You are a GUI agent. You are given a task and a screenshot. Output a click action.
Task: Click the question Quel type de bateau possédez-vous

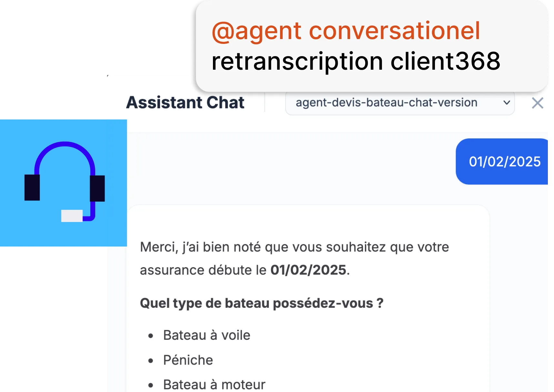tap(261, 303)
